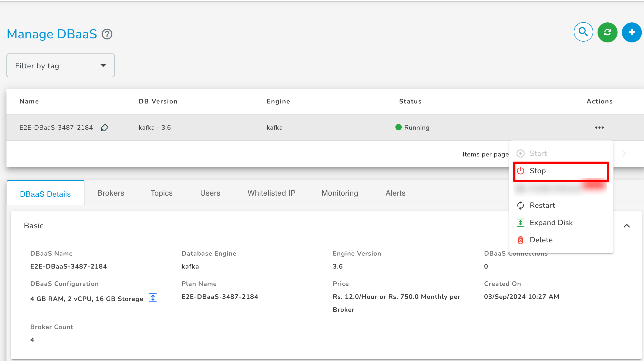Edit name of E2E-DBaaS-3487-2184 with pencil icon
Screen dimensions: 644x361
click(x=105, y=128)
